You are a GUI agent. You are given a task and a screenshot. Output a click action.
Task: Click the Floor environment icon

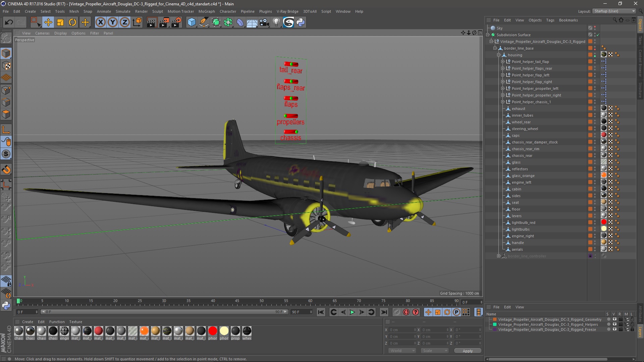[252, 22]
